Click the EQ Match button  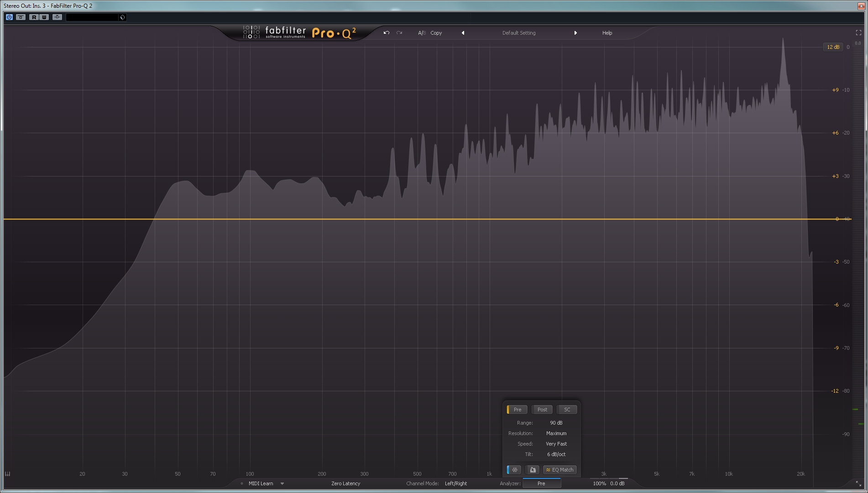(x=560, y=470)
